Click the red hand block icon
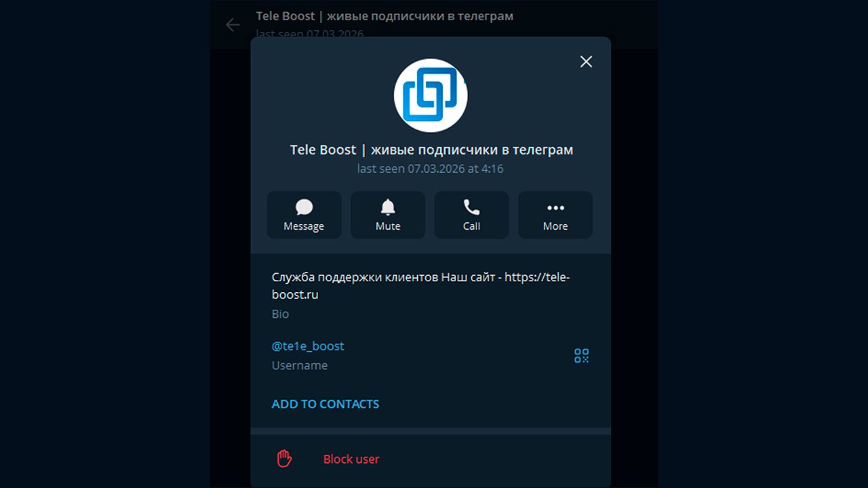Viewport: 868px width, 488px height. pos(284,459)
